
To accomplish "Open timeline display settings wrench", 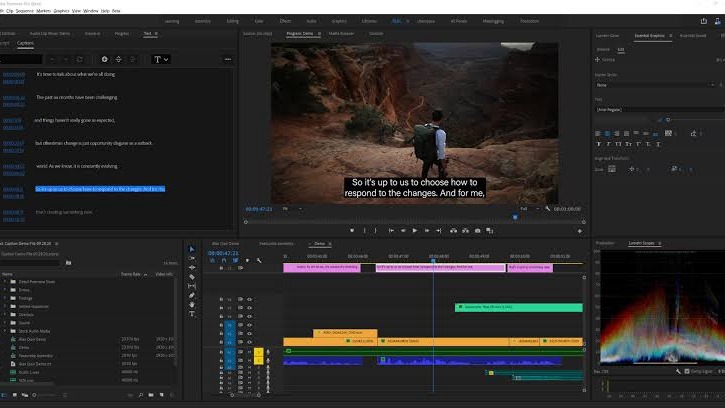I will click(259, 260).
